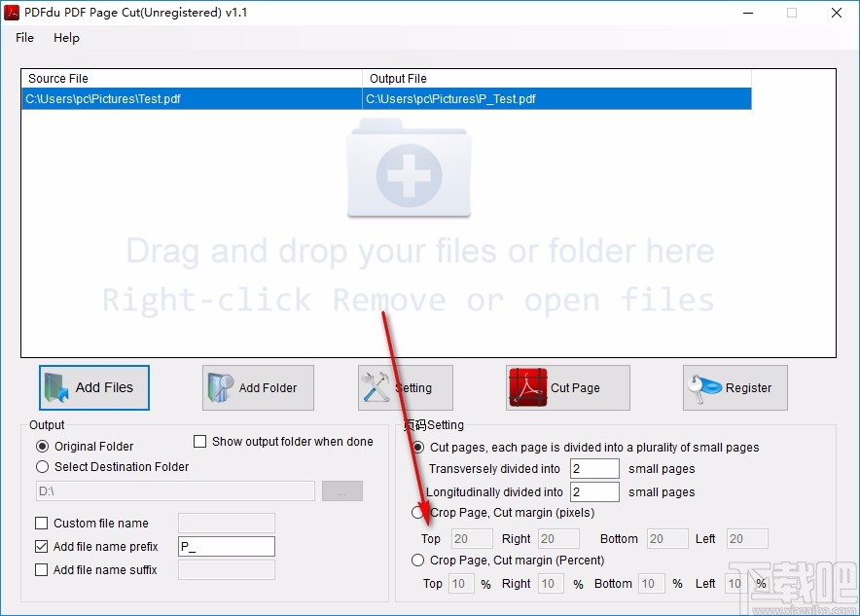This screenshot has height=616, width=860.
Task: Click the key icon on Register button
Action: click(703, 386)
